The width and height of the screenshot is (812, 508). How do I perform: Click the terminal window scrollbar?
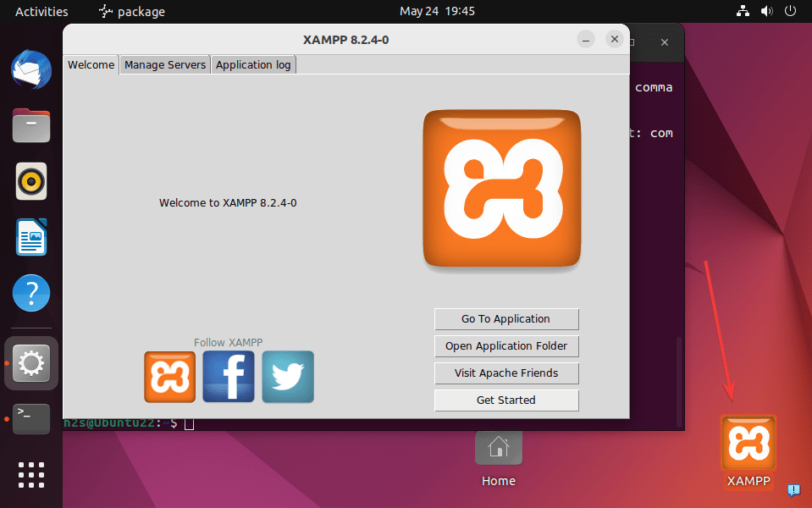tap(679, 382)
